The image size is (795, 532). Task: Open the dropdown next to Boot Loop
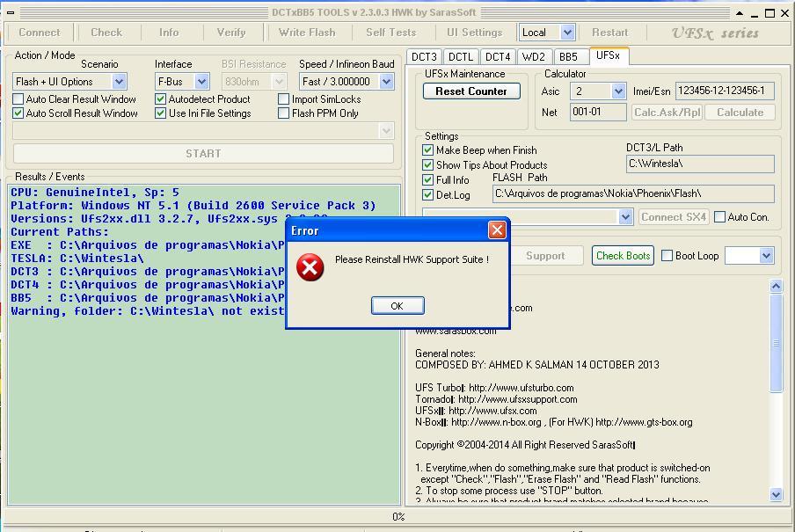[x=766, y=256]
